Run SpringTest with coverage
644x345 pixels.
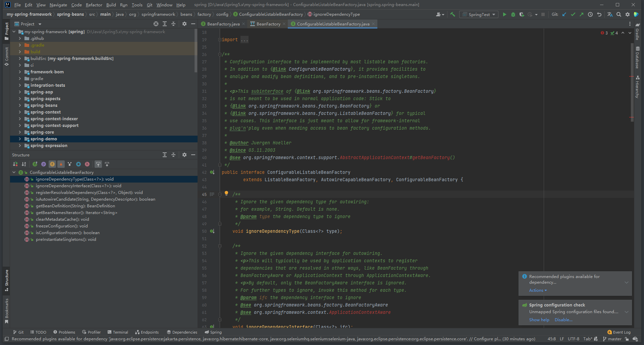tap(522, 14)
